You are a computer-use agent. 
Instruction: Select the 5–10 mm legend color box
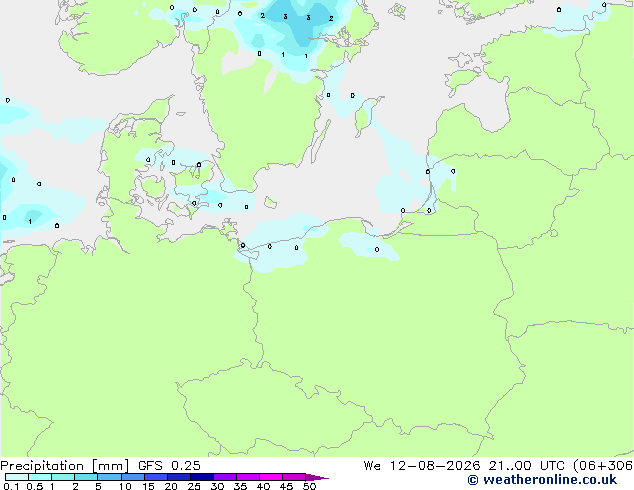pos(109,477)
